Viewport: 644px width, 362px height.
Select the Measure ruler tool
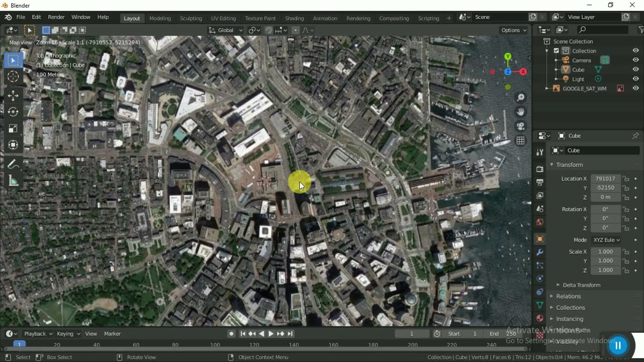click(x=13, y=181)
